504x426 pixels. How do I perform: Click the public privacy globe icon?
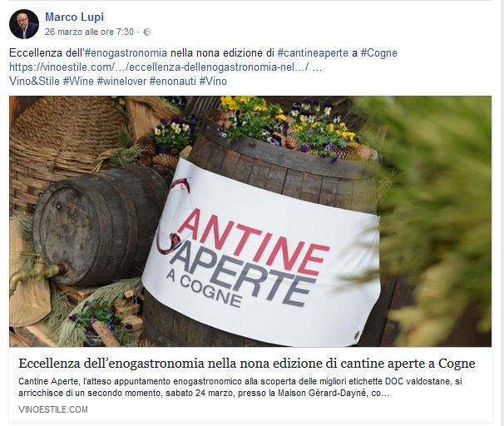[x=147, y=32]
